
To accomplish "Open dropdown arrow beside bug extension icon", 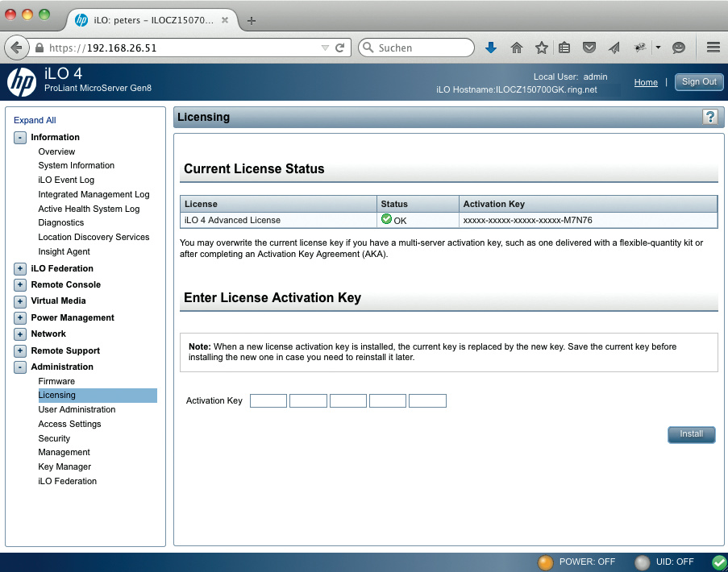I will [x=658, y=48].
